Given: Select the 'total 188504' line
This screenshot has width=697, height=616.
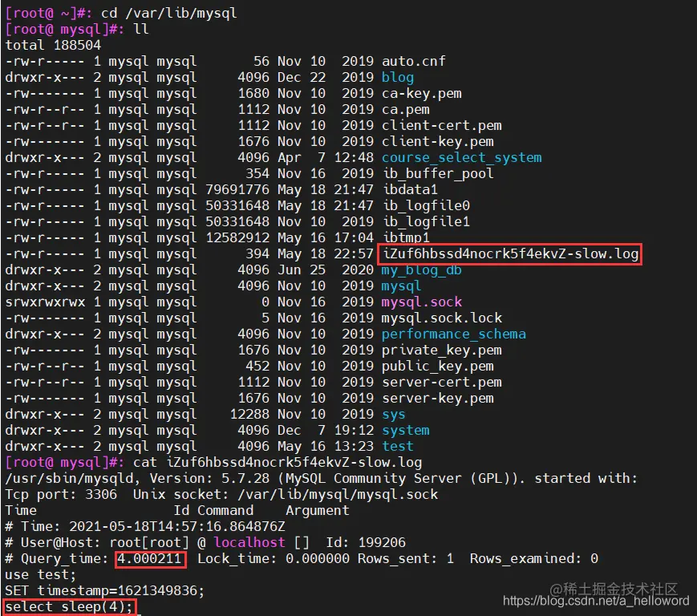Looking at the screenshot, I should (53, 46).
